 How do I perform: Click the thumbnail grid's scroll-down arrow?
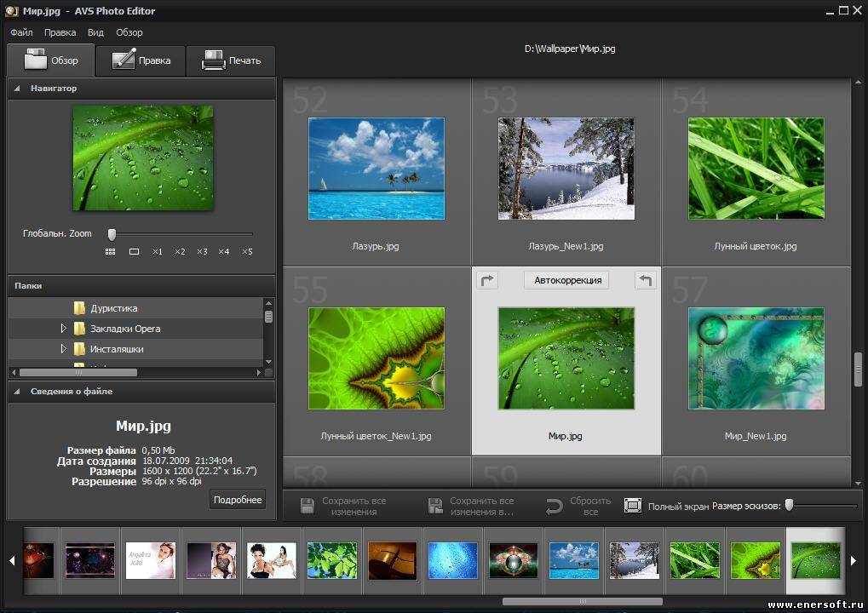[858, 483]
